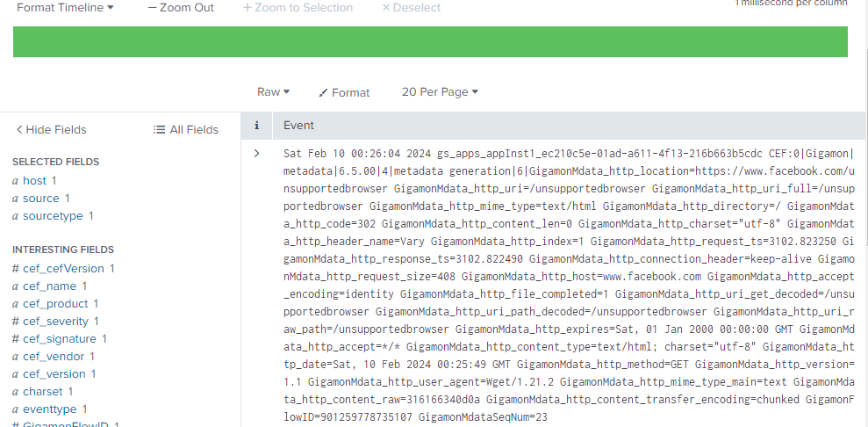Click the All Fields list icon
Screen dimensions: 868x427
click(x=160, y=130)
